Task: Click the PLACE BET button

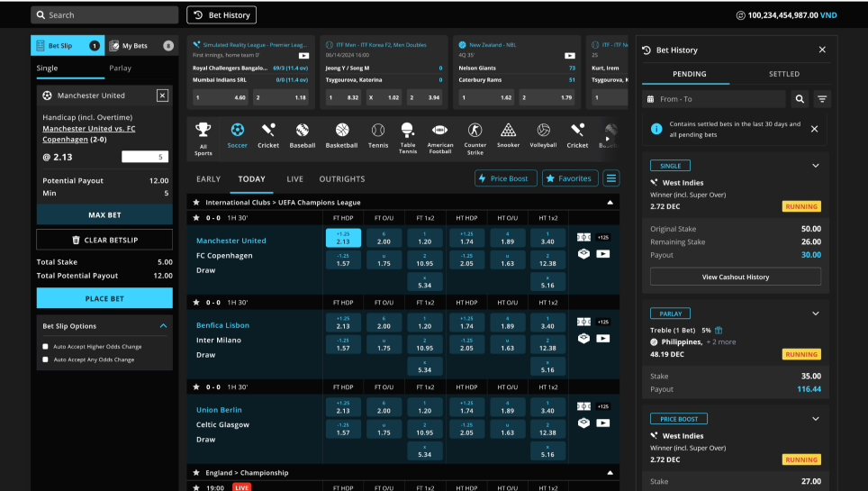Action: click(104, 298)
